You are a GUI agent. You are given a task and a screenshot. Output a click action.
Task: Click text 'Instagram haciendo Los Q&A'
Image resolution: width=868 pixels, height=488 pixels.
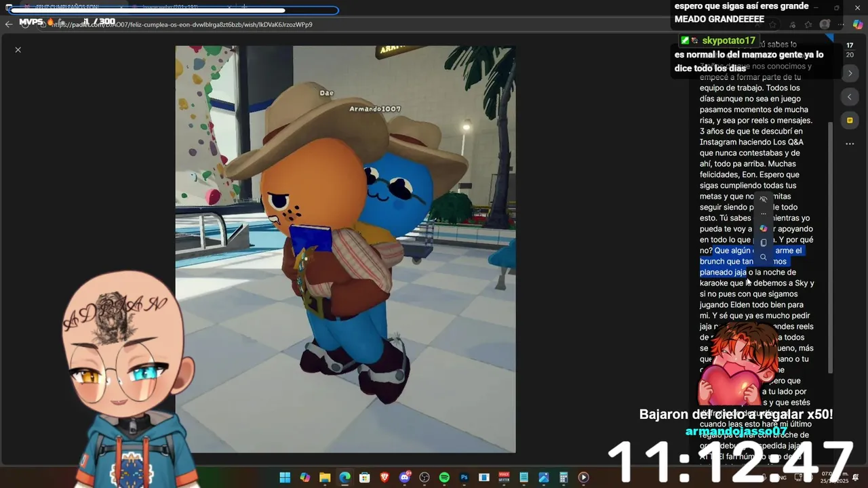pyautogui.click(x=751, y=142)
